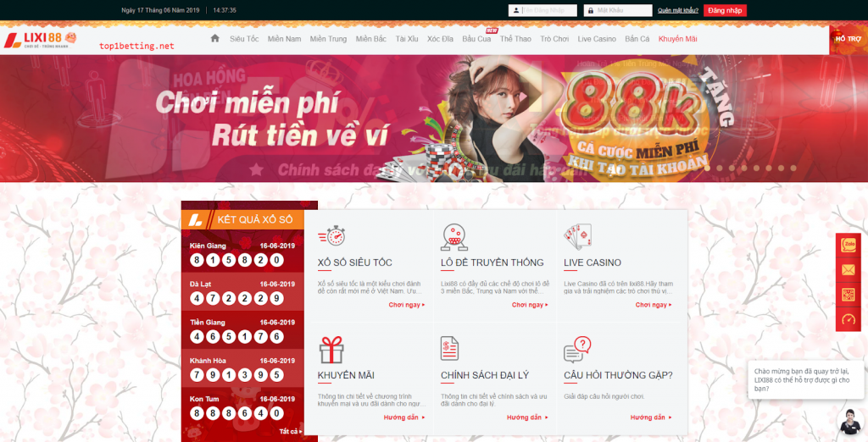This screenshot has height=442, width=868.
Task: Click Chơi ngay under Live Casino
Action: tap(654, 305)
